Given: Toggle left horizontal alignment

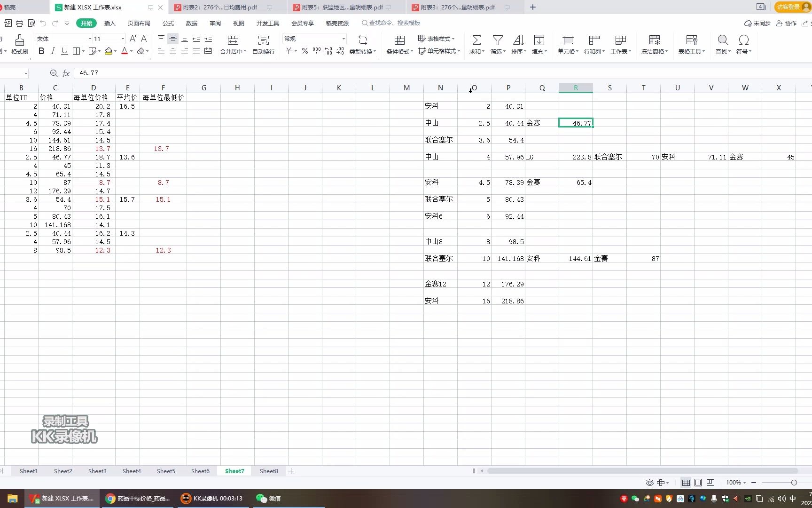Looking at the screenshot, I should coord(161,51).
